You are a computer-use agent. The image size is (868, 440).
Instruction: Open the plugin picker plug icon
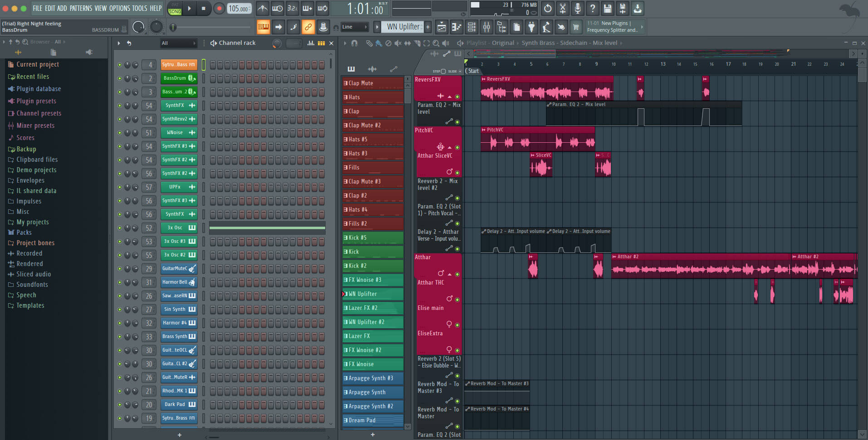coord(531,27)
